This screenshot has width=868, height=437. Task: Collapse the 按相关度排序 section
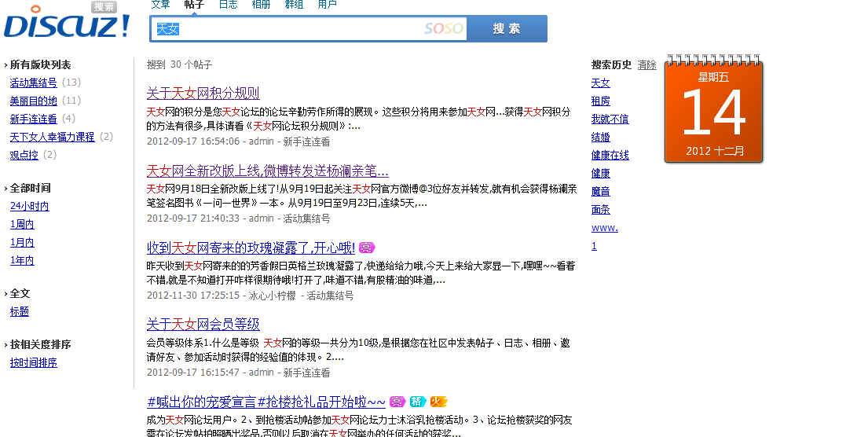tap(37, 344)
